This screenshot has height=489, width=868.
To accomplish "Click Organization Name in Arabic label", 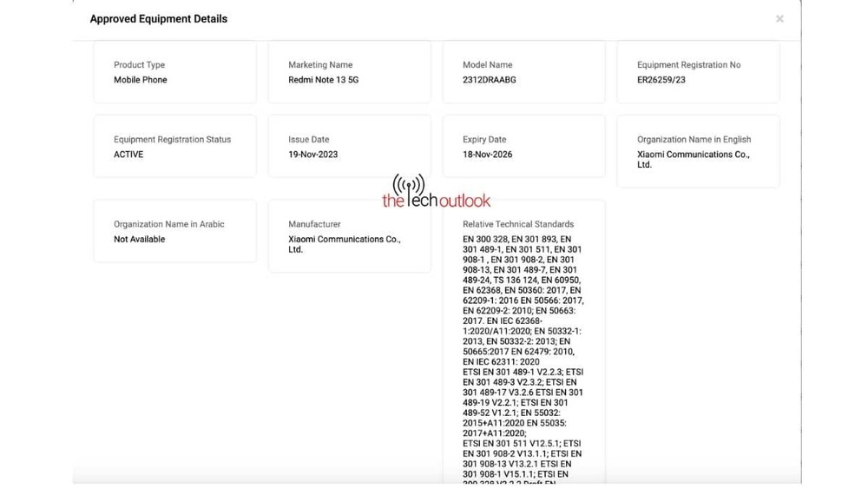I will (x=169, y=224).
